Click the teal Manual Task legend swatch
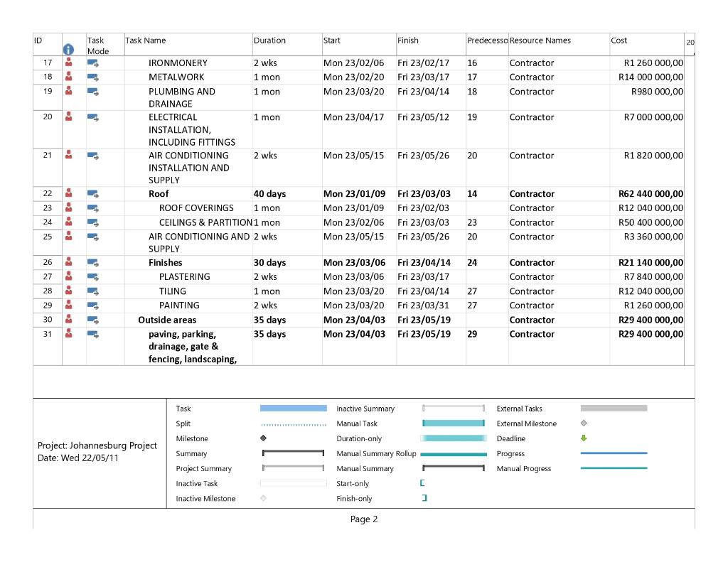 pos(453,423)
